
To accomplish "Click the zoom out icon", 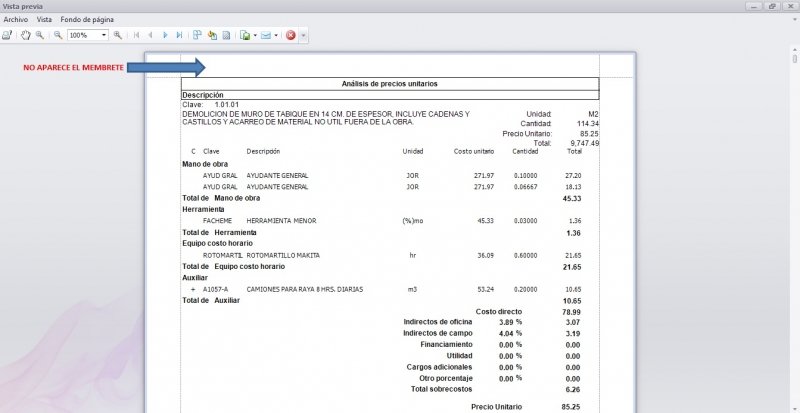I will 58,35.
